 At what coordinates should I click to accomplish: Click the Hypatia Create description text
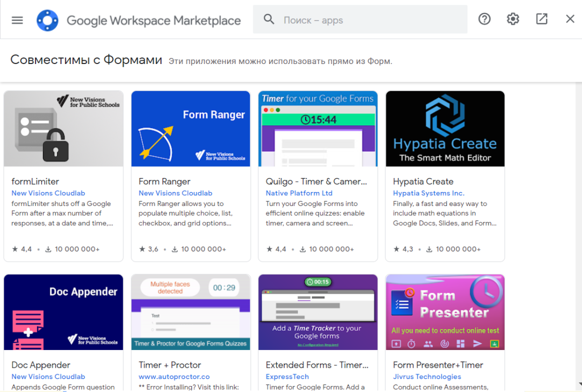coord(445,213)
